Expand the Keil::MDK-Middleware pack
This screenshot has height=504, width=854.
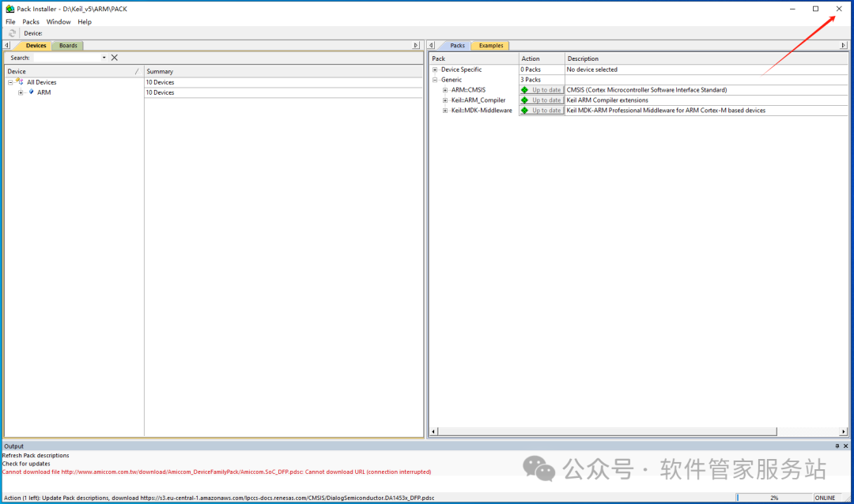(445, 111)
